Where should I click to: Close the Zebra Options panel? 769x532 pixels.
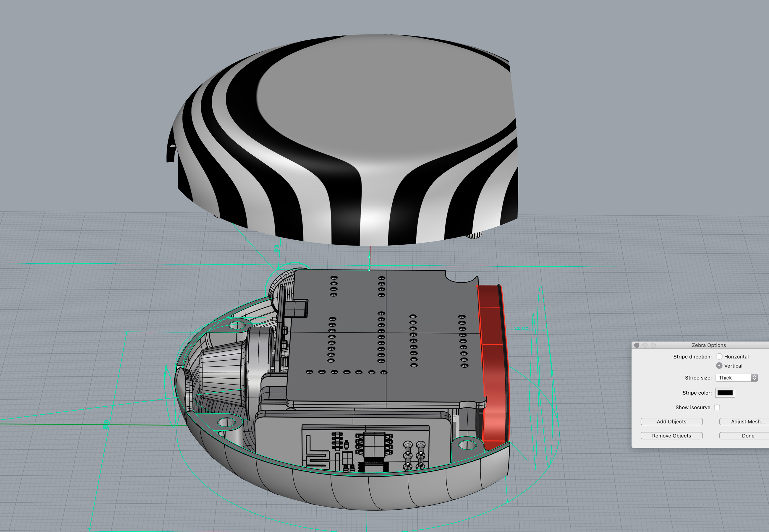(x=637, y=345)
